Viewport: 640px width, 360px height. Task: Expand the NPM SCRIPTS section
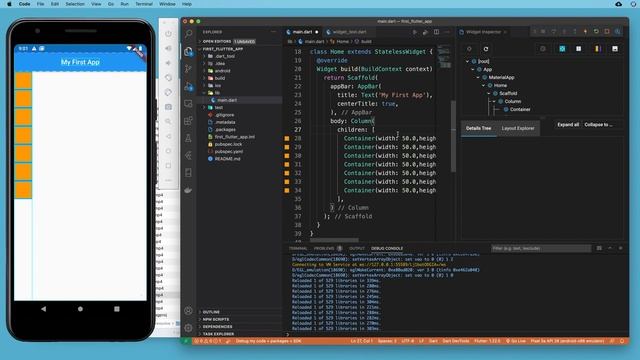[x=216, y=319]
